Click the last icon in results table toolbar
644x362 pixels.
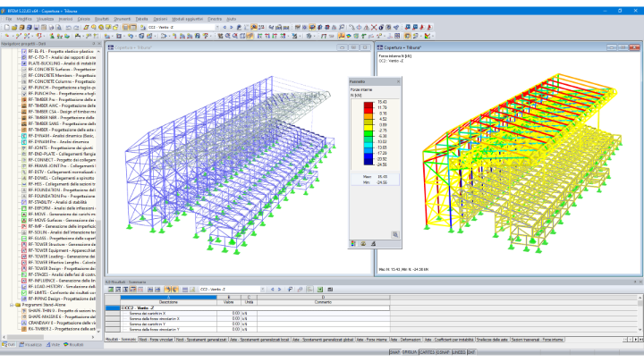coord(330,290)
